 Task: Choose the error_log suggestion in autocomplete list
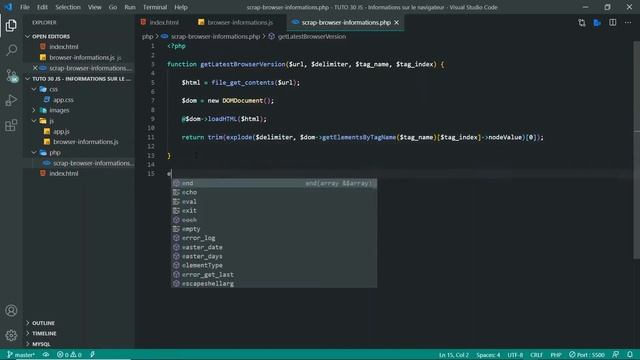pos(274,238)
